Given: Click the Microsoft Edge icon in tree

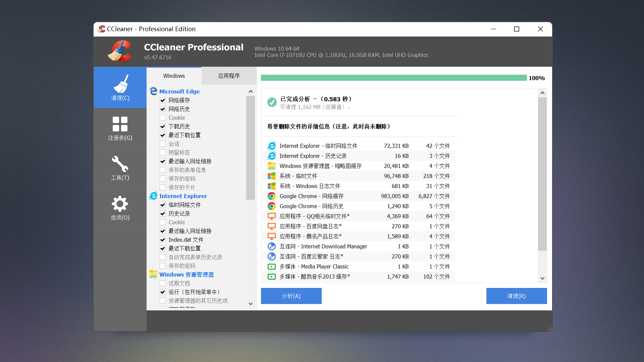Looking at the screenshot, I should pos(154,91).
